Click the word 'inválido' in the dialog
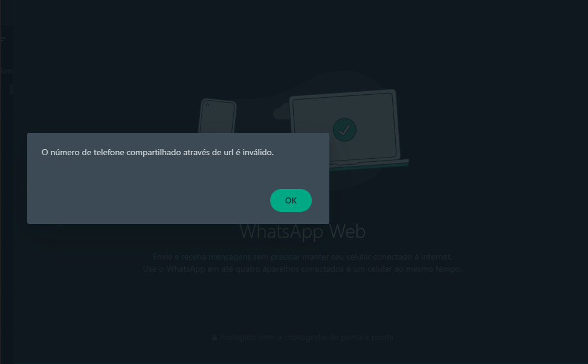Viewport: 588px width, 364px height. click(258, 152)
